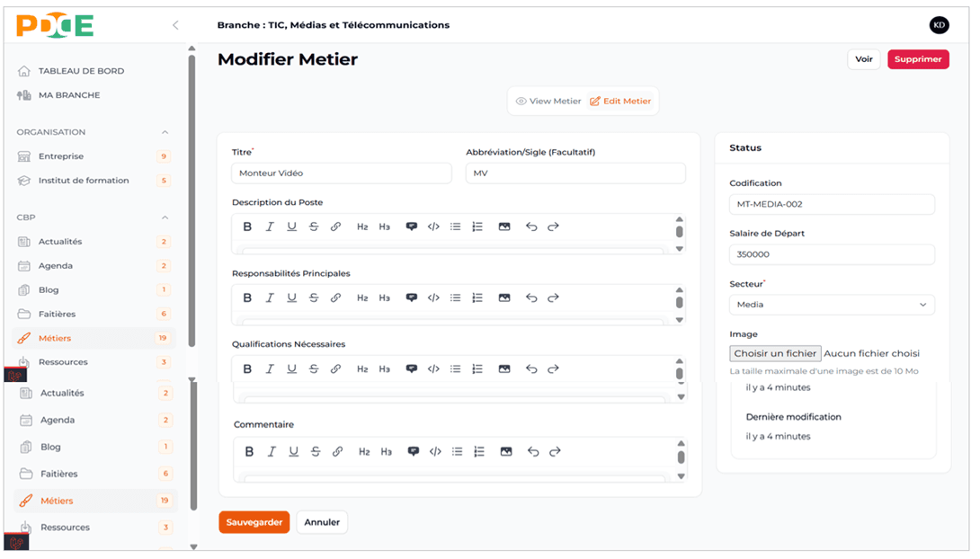980x559 pixels.
Task: Apply H2 heading in Commentaire editor
Action: coord(362,452)
